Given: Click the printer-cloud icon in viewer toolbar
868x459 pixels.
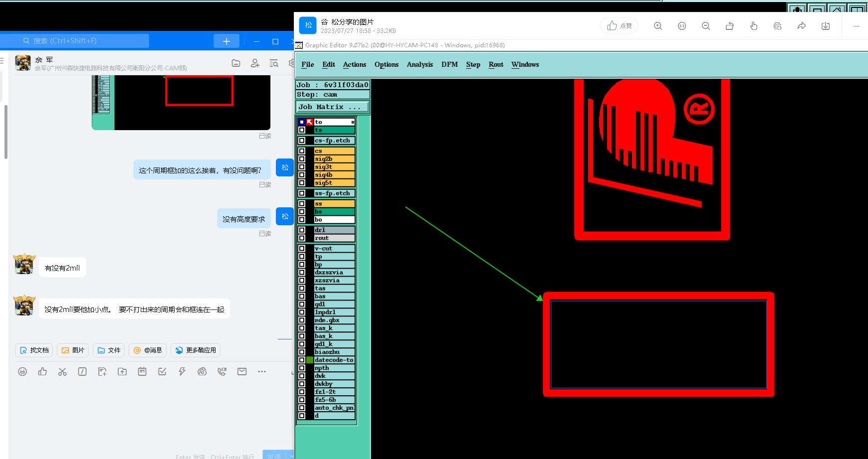Looking at the screenshot, I should point(778,26).
